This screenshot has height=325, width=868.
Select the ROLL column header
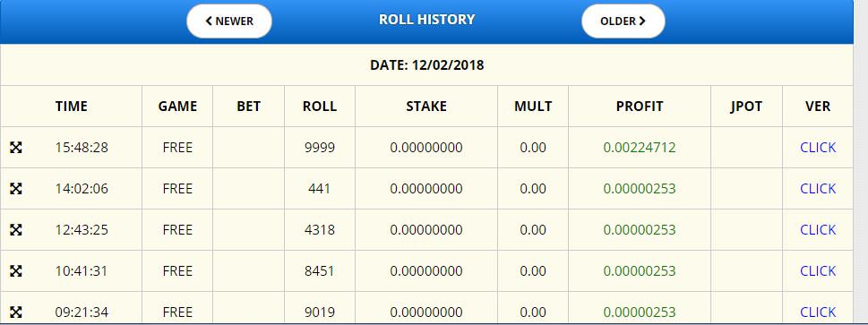320,107
